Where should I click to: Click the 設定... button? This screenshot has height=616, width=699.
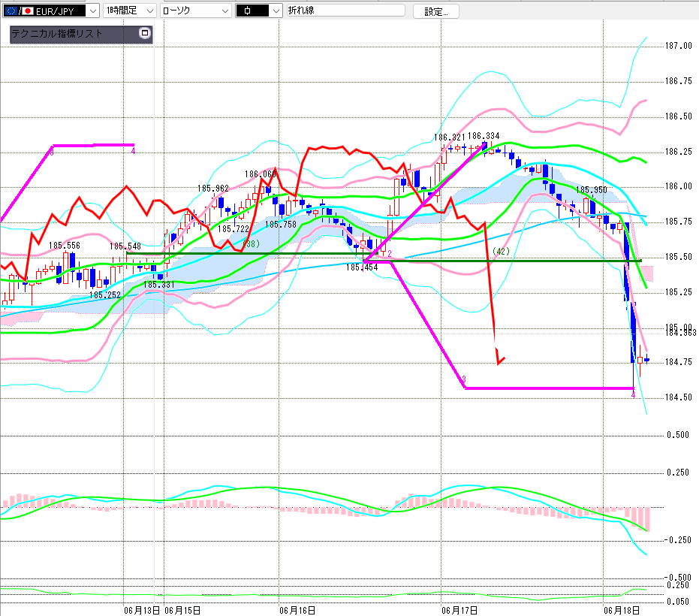tap(435, 11)
